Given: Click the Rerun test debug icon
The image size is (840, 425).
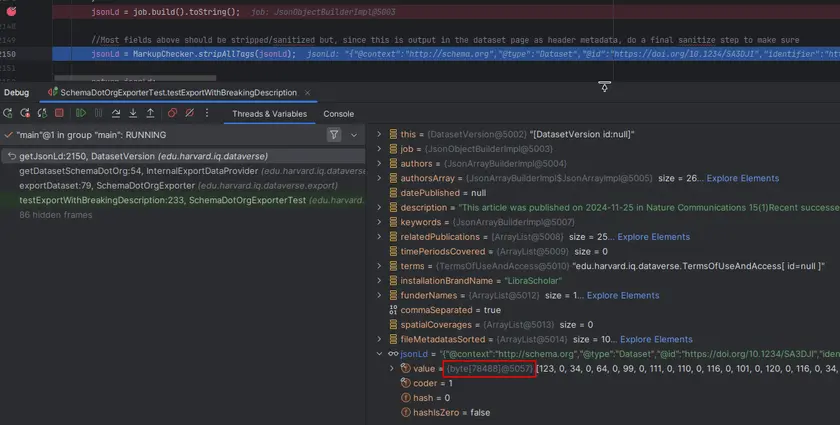Looking at the screenshot, I should pos(9,114).
